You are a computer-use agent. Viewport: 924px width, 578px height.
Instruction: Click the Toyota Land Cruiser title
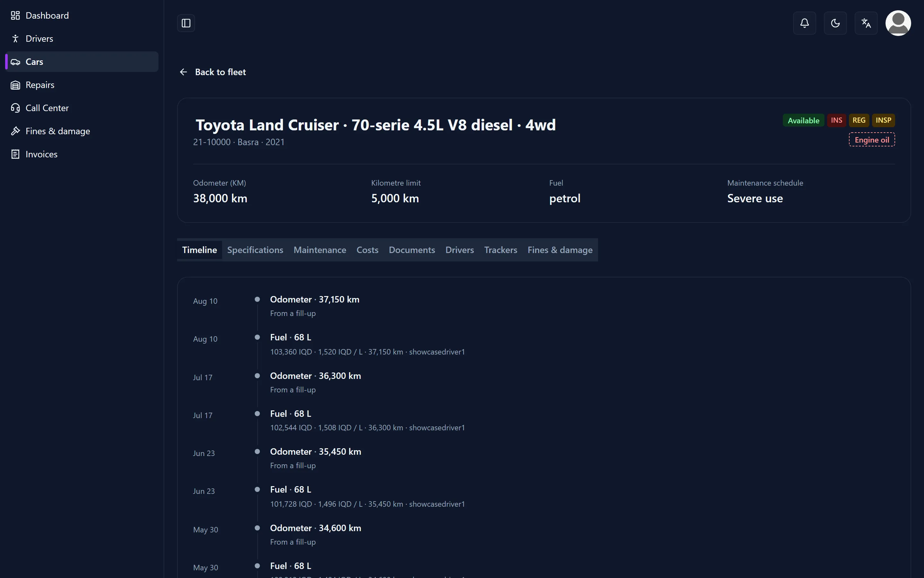coord(375,125)
